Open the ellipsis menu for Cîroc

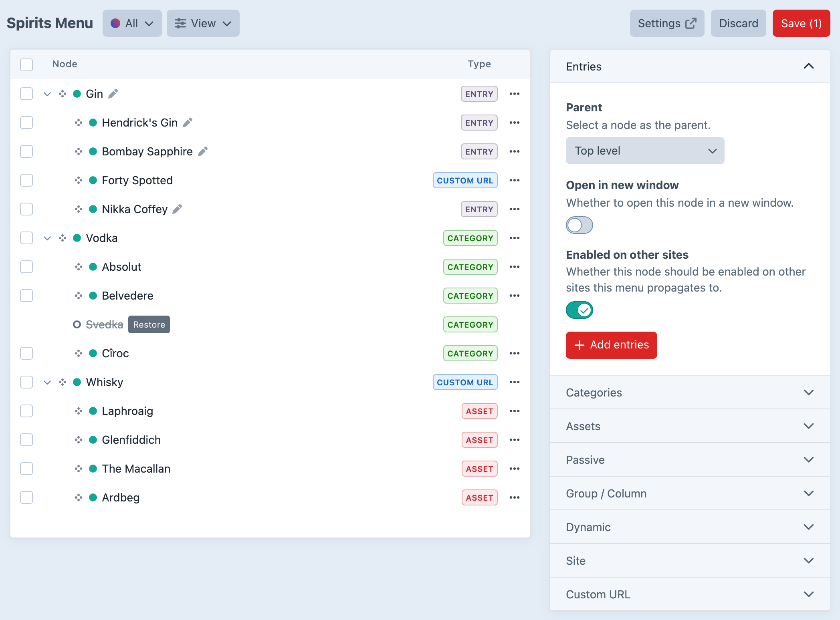coord(515,353)
